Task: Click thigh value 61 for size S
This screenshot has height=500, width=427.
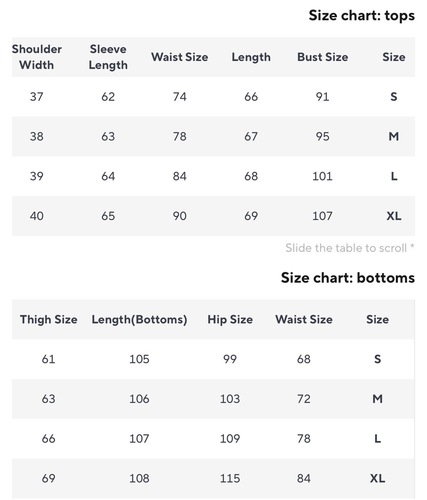Action: click(48, 359)
